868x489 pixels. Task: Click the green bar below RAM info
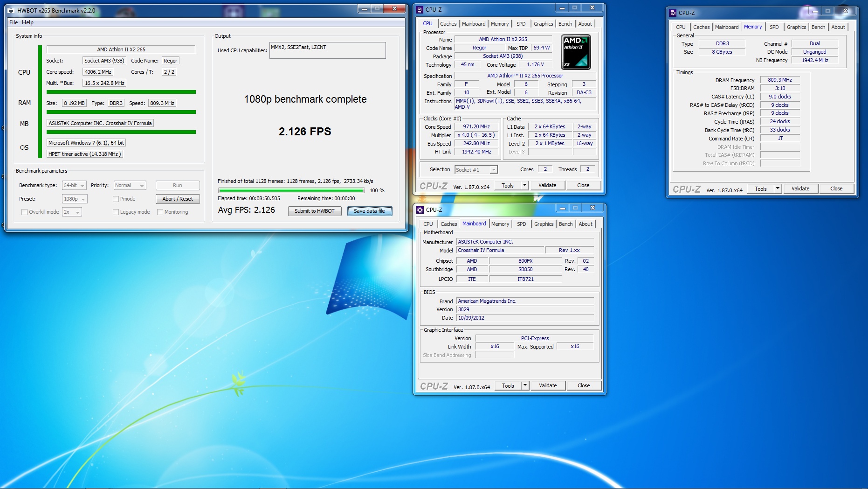tap(121, 112)
